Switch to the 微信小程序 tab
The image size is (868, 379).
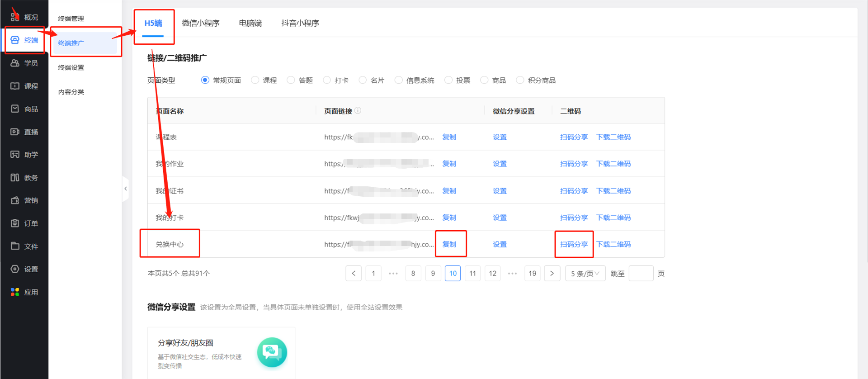pyautogui.click(x=200, y=23)
